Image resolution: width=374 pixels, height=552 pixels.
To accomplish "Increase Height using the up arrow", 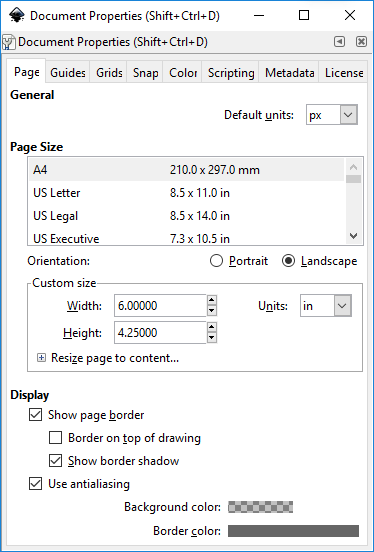I will [x=212, y=327].
